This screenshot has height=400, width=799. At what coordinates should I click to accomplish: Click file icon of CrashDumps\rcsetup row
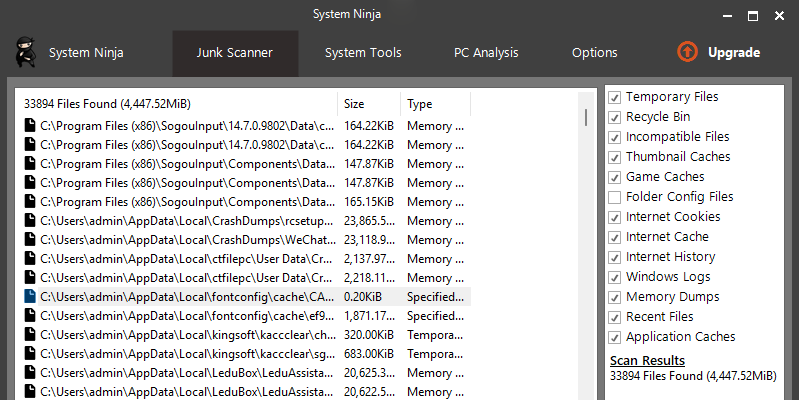tap(31, 221)
